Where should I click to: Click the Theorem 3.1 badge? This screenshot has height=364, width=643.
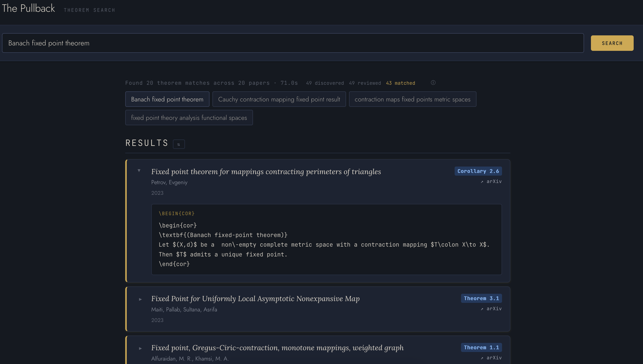[481, 298]
